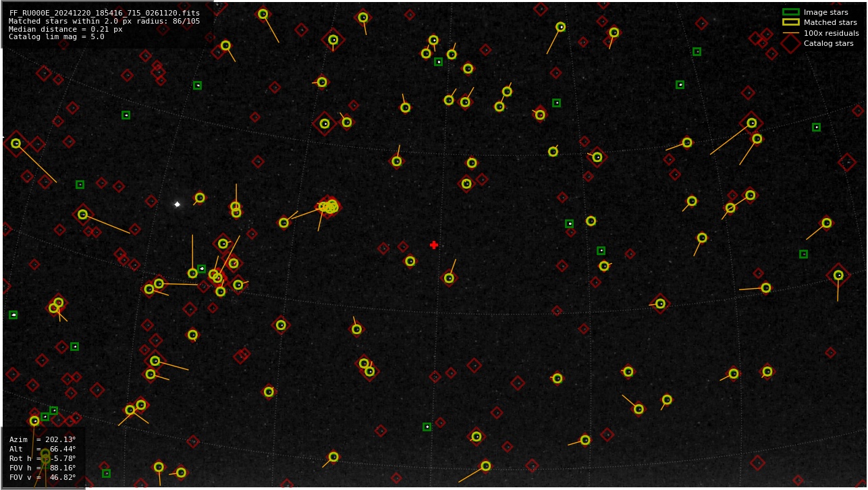Image resolution: width=868 pixels, height=490 pixels.
Task: Click the bright saturated white star without a marker
Action: coord(177,204)
